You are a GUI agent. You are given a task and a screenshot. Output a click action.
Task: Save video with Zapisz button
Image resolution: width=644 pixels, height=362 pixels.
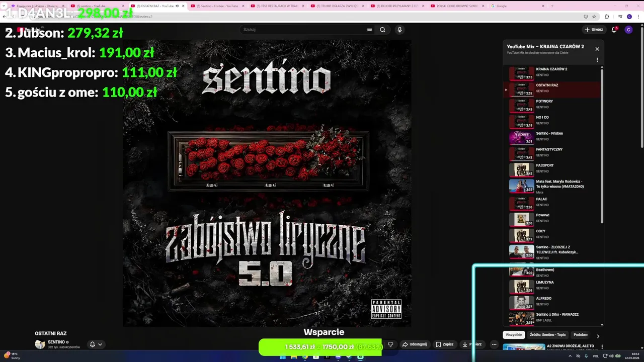[x=445, y=344]
